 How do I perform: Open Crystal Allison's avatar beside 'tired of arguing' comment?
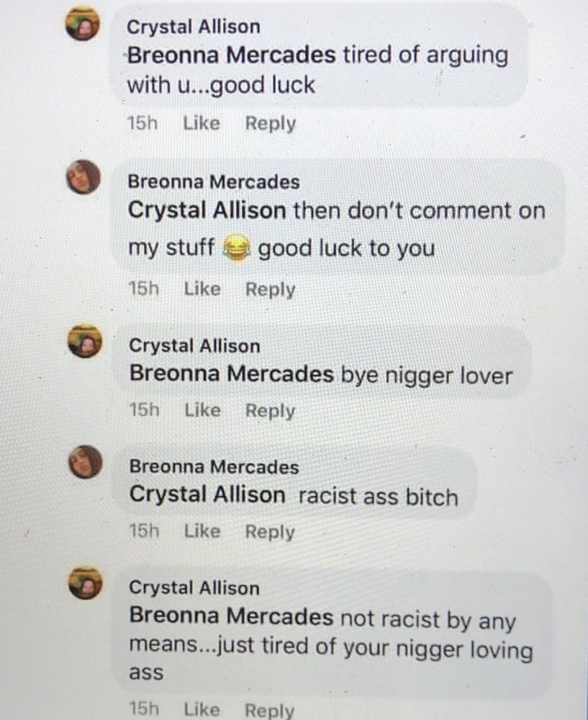(x=83, y=24)
